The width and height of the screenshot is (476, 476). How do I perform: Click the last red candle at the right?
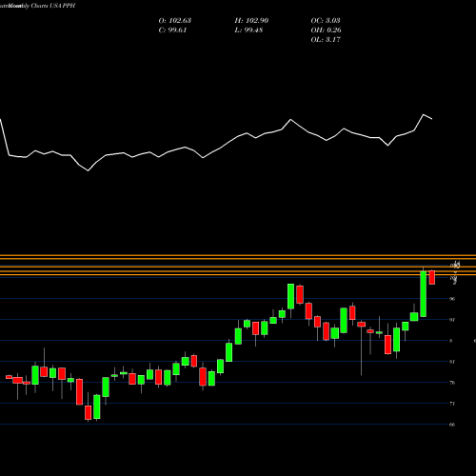coord(432,278)
